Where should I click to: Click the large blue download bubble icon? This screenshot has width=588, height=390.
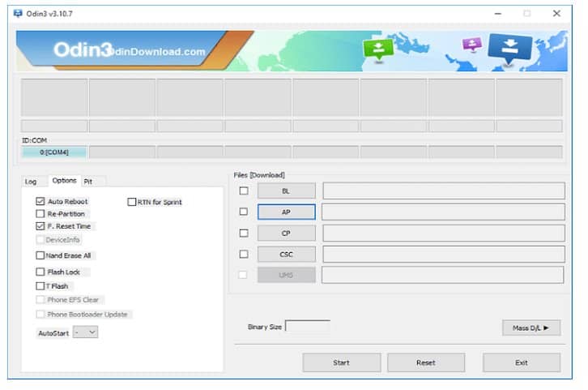pyautogui.click(x=509, y=49)
